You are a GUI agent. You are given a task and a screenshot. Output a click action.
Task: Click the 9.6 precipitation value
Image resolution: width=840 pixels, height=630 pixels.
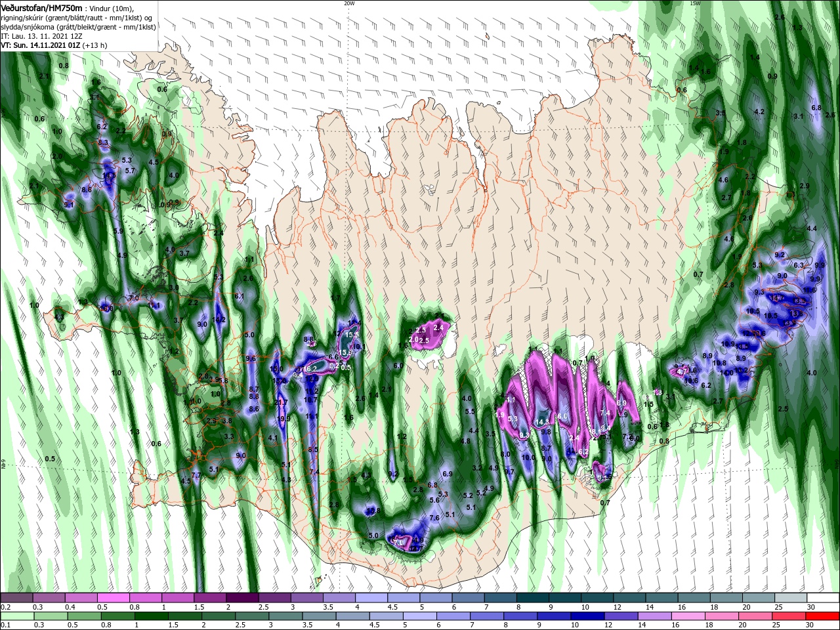(x=251, y=359)
